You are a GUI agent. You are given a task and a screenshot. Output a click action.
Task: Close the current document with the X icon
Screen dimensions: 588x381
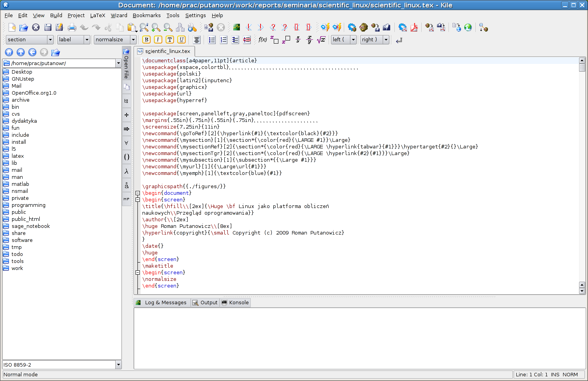pyautogui.click(x=36, y=27)
